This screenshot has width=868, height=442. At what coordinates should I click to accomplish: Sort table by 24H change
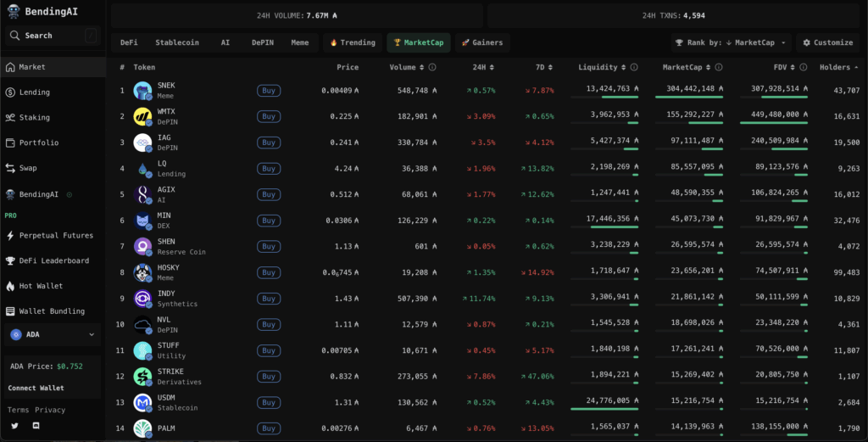[x=483, y=67]
